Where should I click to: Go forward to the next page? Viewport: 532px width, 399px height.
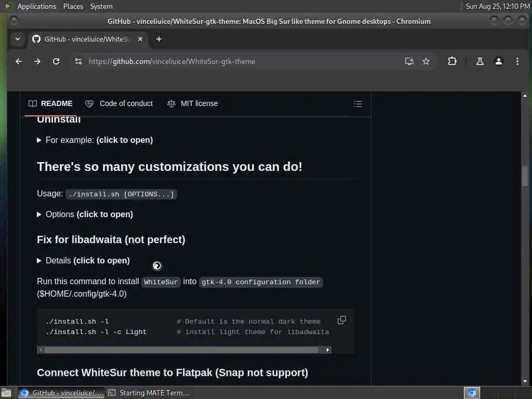click(x=37, y=61)
